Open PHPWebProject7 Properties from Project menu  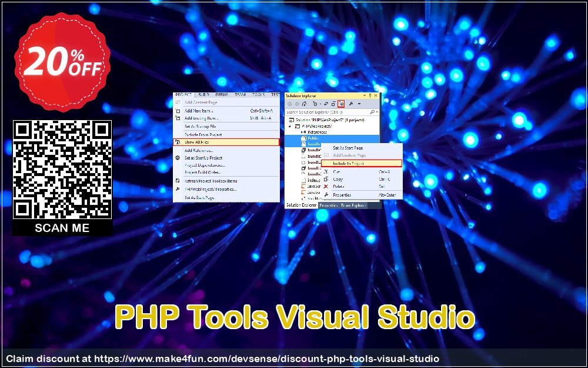tap(226, 189)
